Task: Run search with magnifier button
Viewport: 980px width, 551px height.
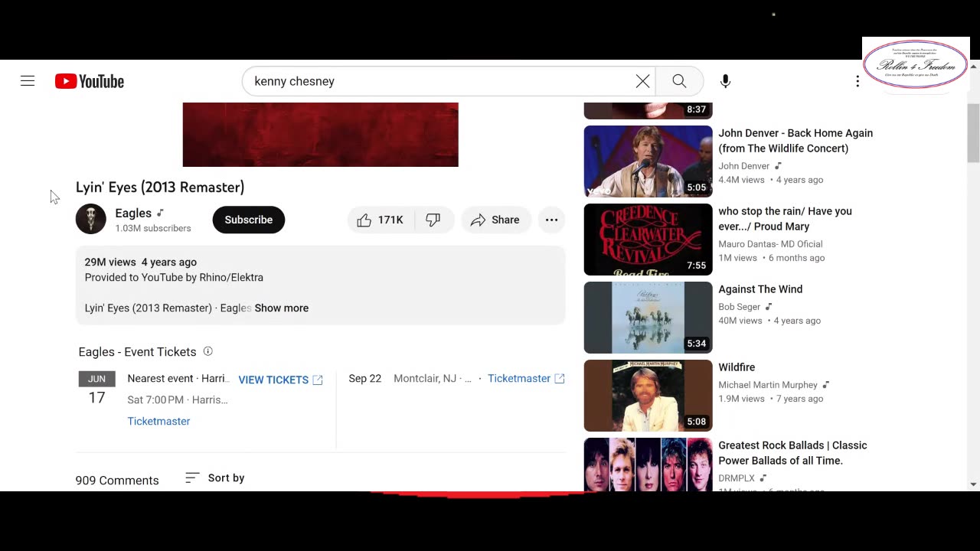Action: (679, 81)
